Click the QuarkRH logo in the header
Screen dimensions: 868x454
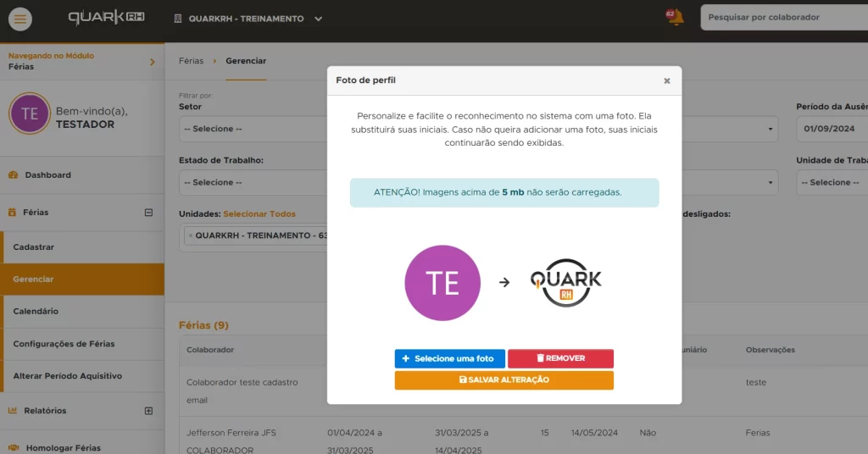coord(106,18)
